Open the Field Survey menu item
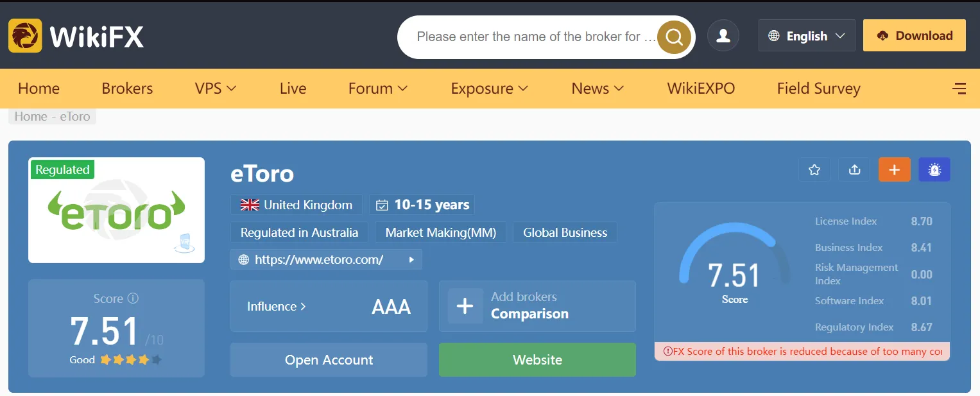The image size is (980, 396). click(x=818, y=89)
